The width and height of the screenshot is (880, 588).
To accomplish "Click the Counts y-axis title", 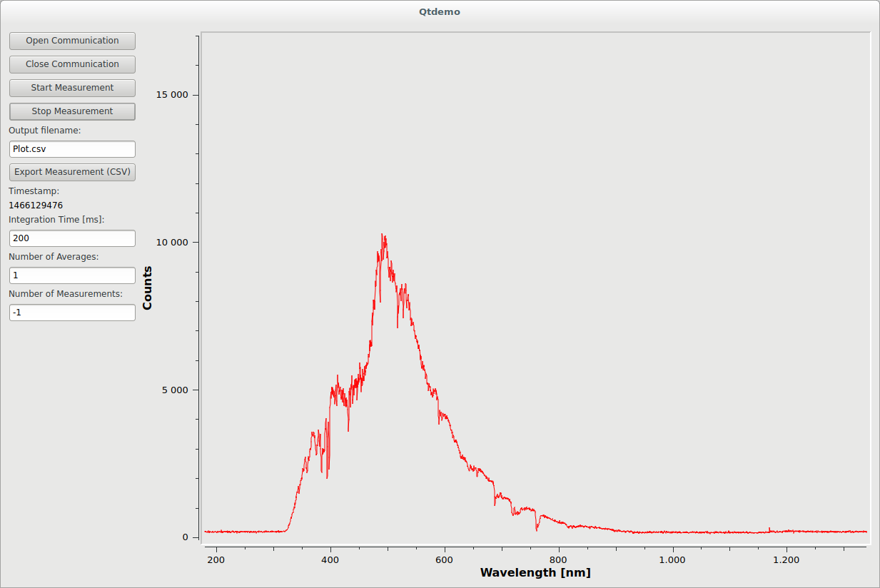I will click(148, 288).
